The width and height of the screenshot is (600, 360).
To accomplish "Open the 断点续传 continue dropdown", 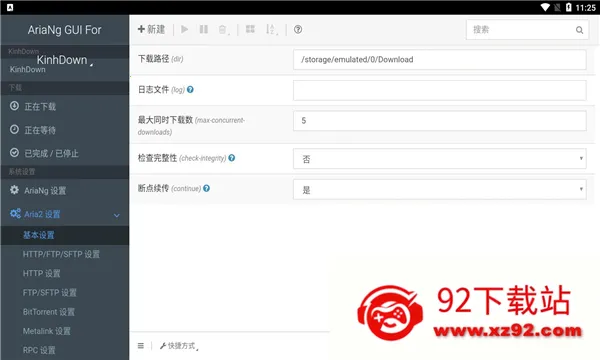I will (x=440, y=189).
